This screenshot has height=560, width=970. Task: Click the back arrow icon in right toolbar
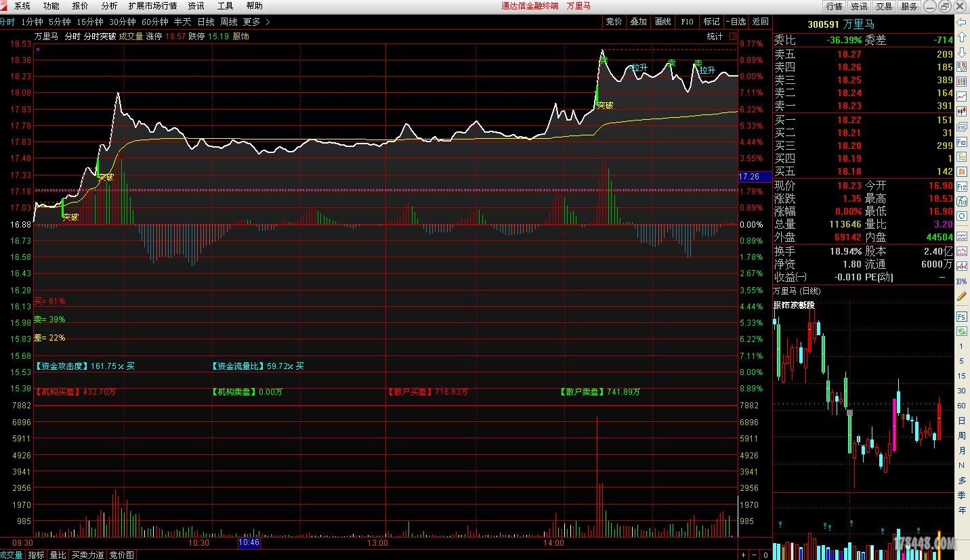click(x=961, y=22)
